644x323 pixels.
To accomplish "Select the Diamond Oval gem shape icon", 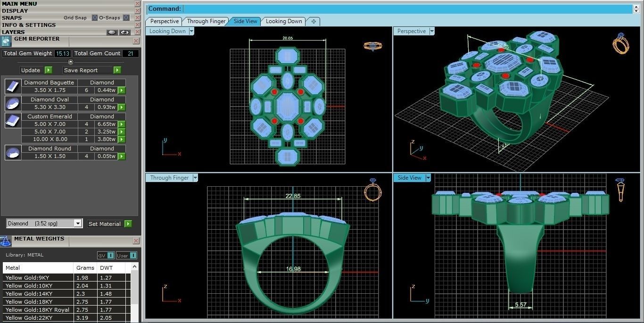I will tap(13, 103).
